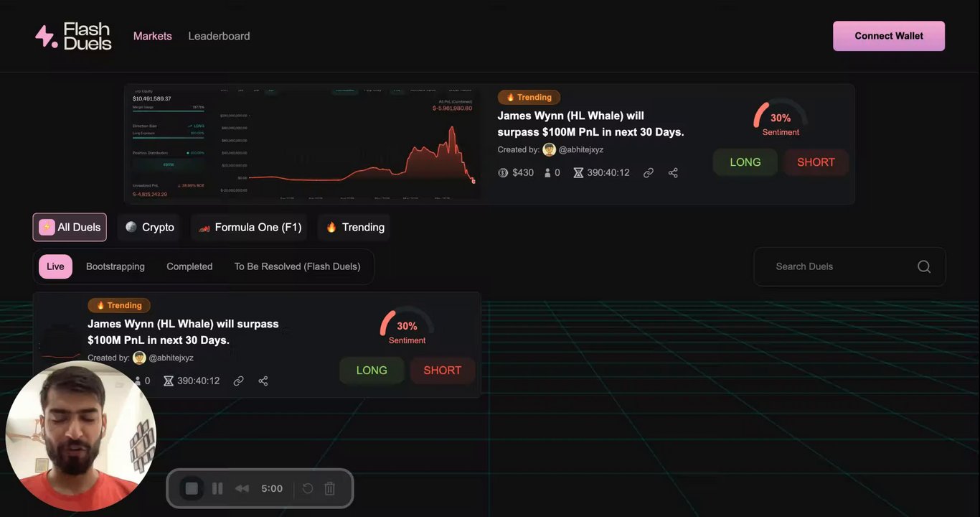Open the Markets page
Image resolution: width=980 pixels, height=517 pixels.
(153, 36)
